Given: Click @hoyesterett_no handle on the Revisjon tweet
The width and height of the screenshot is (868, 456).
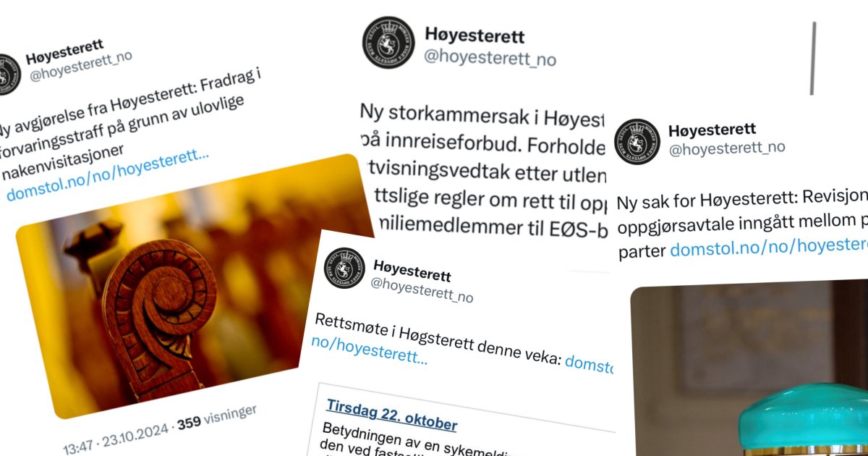Looking at the screenshot, I should click(726, 148).
